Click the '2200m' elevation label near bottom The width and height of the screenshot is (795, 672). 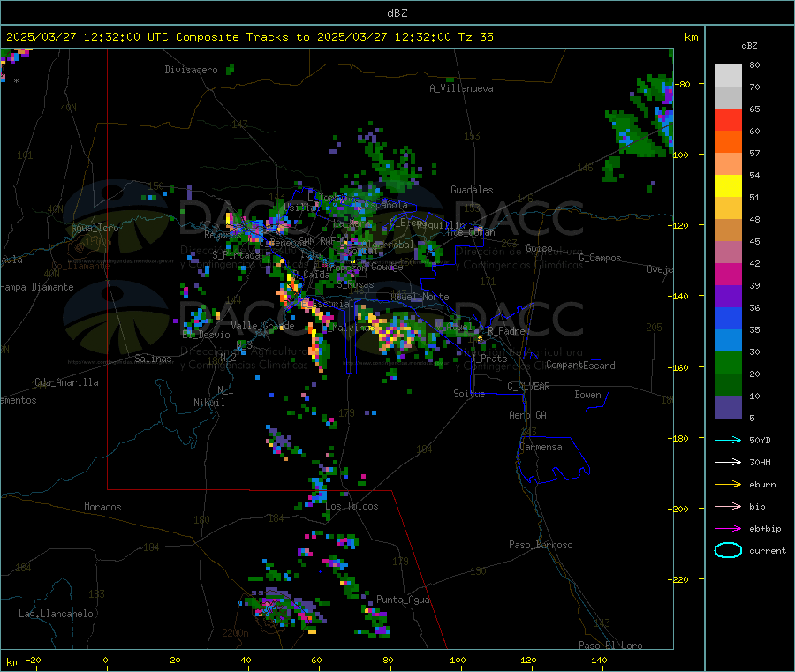coord(235,633)
